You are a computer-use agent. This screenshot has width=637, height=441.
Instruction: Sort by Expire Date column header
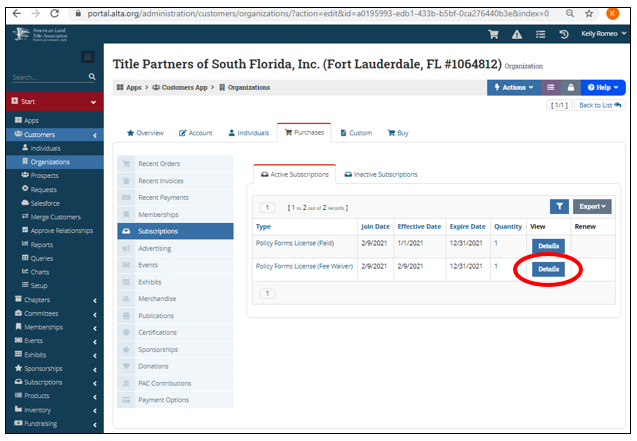467,227
